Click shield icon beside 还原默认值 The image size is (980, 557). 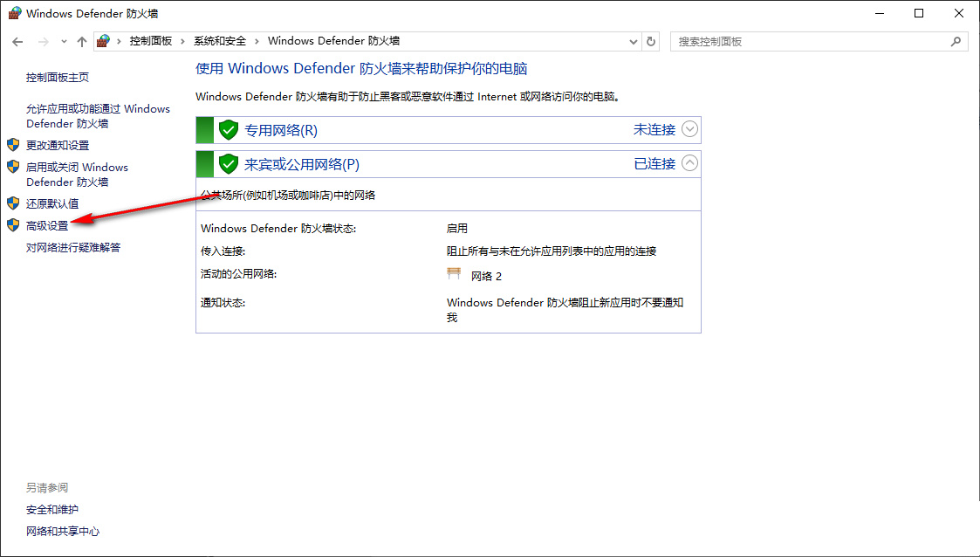coord(13,203)
